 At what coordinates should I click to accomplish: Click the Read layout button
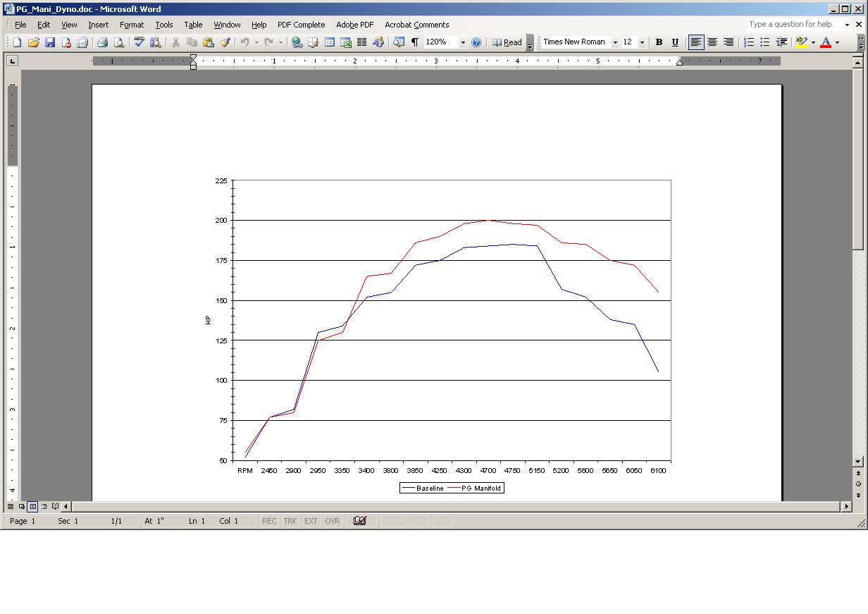pos(507,42)
